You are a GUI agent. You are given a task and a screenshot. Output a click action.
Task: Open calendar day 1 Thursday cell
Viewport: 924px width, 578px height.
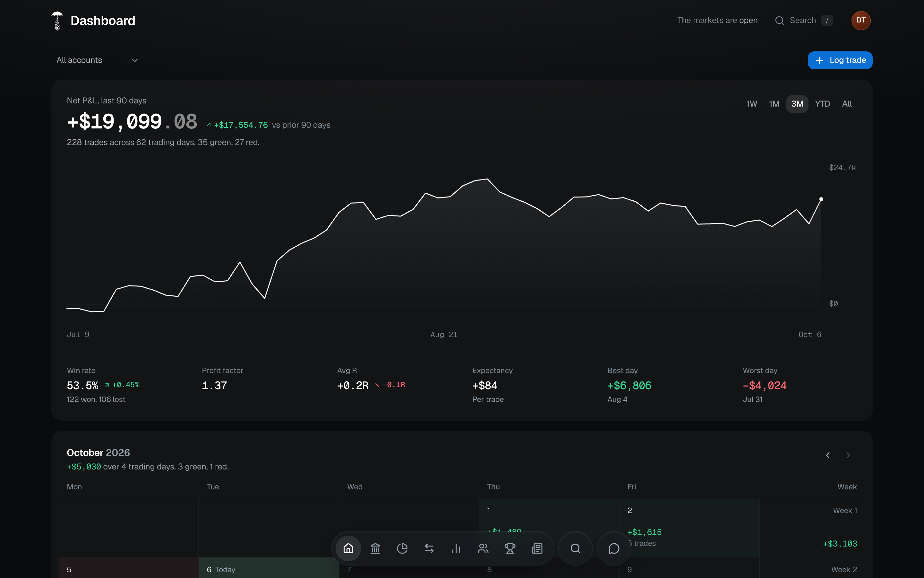click(549, 528)
